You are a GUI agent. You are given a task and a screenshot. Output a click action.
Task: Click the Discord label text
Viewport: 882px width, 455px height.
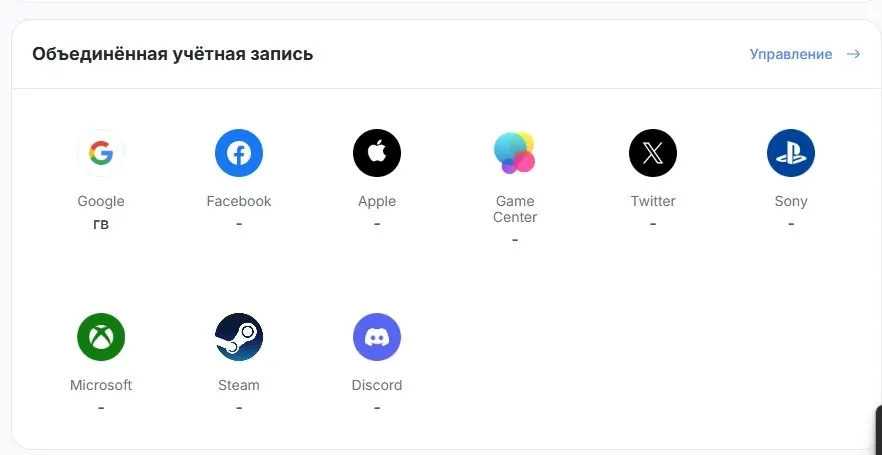click(x=377, y=385)
